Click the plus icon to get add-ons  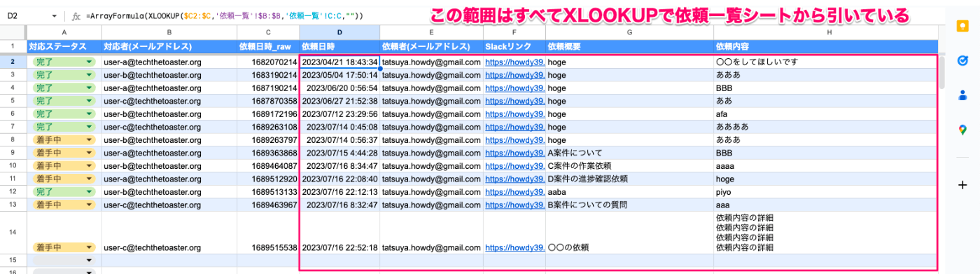click(x=962, y=184)
